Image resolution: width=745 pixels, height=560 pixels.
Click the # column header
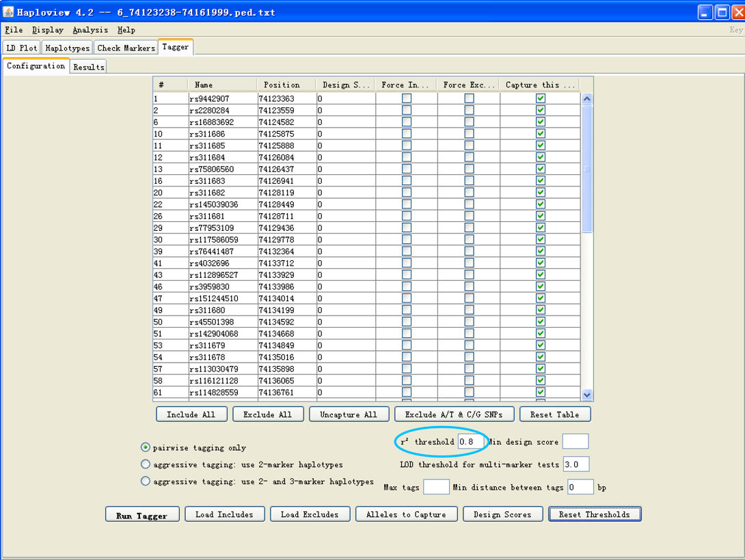point(170,85)
